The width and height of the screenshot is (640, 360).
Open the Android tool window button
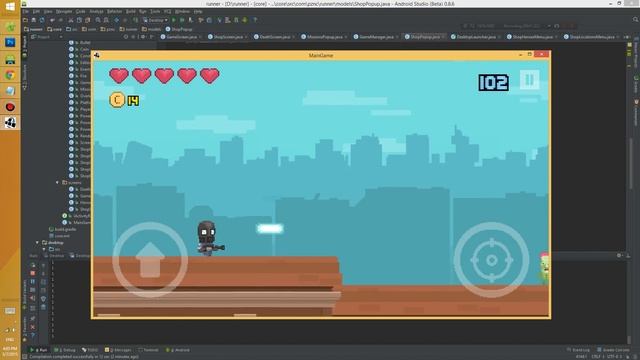point(178,350)
